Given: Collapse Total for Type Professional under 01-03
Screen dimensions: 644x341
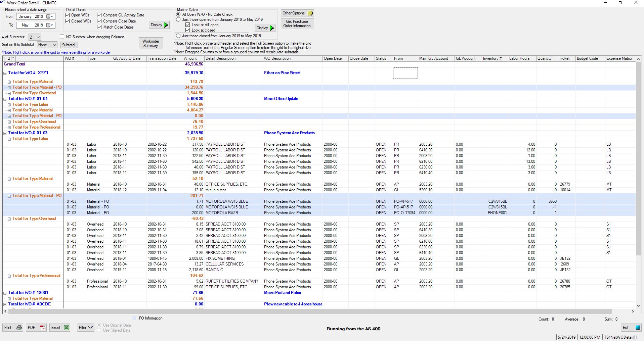Looking at the screenshot, I should coord(9,276).
